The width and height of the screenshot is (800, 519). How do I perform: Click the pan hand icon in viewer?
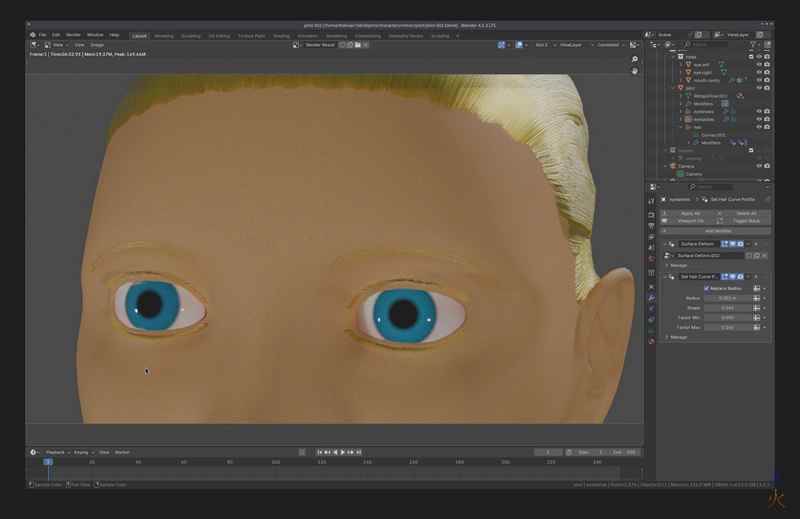point(634,71)
